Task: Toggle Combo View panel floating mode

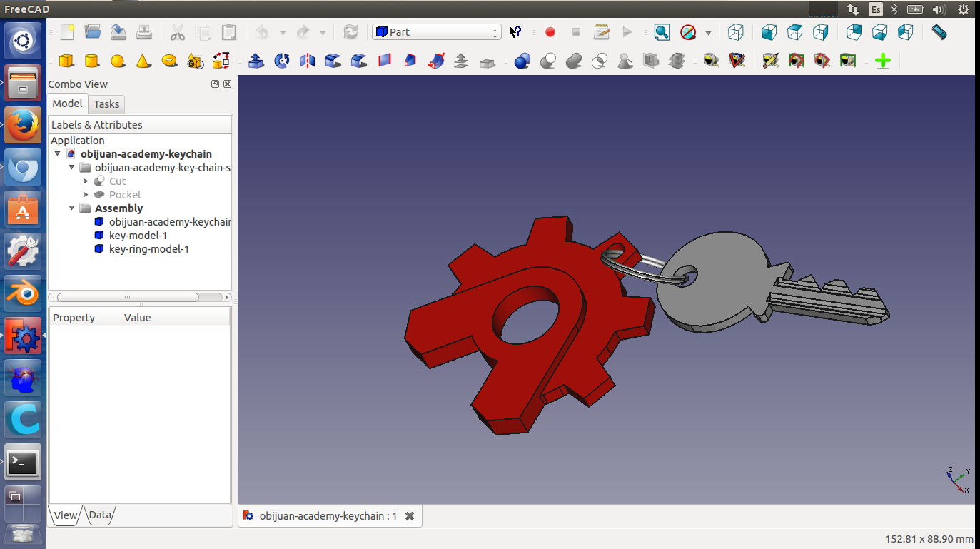Action: click(215, 84)
